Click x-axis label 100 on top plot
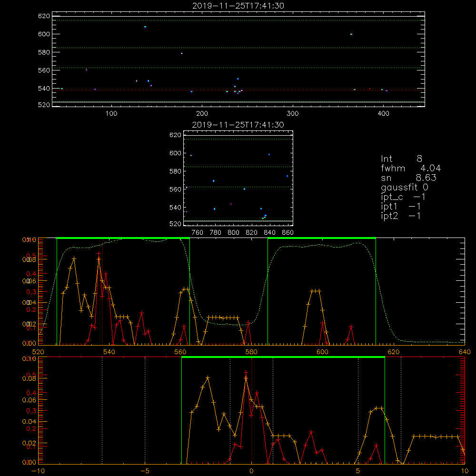 pyautogui.click(x=111, y=114)
